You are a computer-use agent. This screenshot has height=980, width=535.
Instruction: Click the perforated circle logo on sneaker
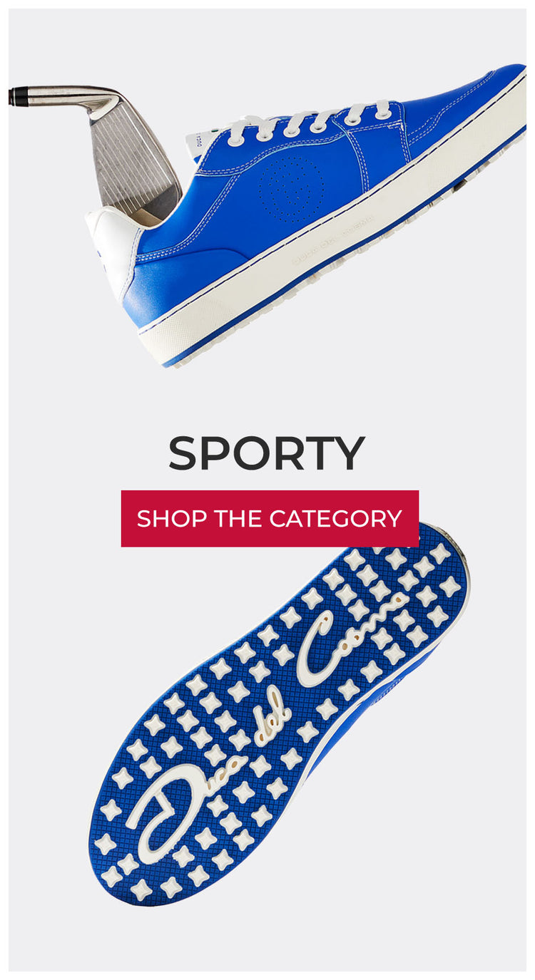(291, 190)
